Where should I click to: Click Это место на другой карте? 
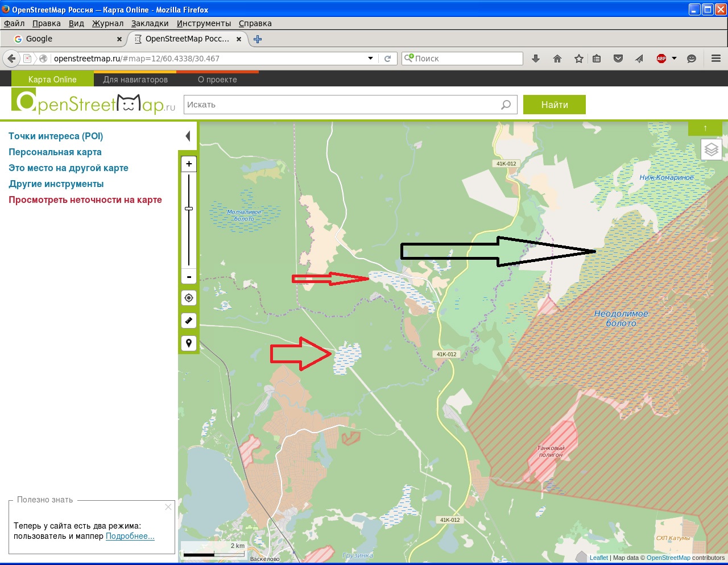click(x=68, y=168)
